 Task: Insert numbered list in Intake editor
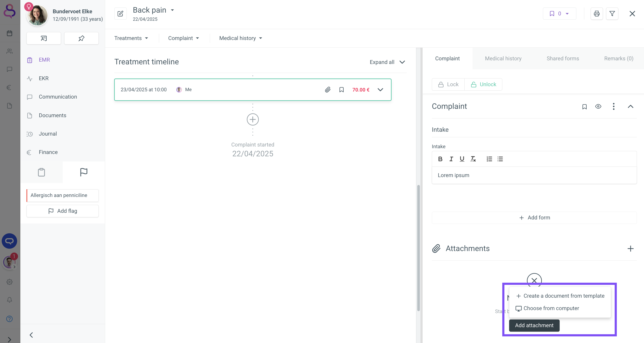click(489, 159)
